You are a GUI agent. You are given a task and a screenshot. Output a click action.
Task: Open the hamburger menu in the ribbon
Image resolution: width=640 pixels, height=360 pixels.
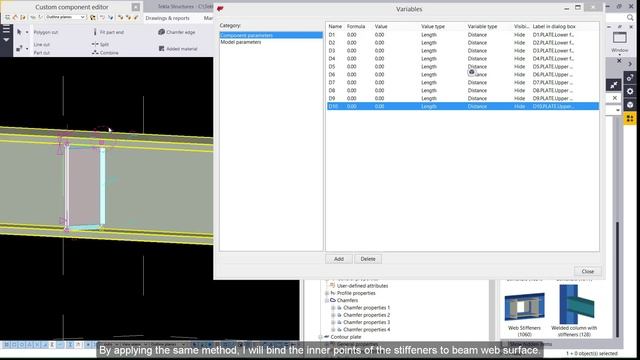6,29
